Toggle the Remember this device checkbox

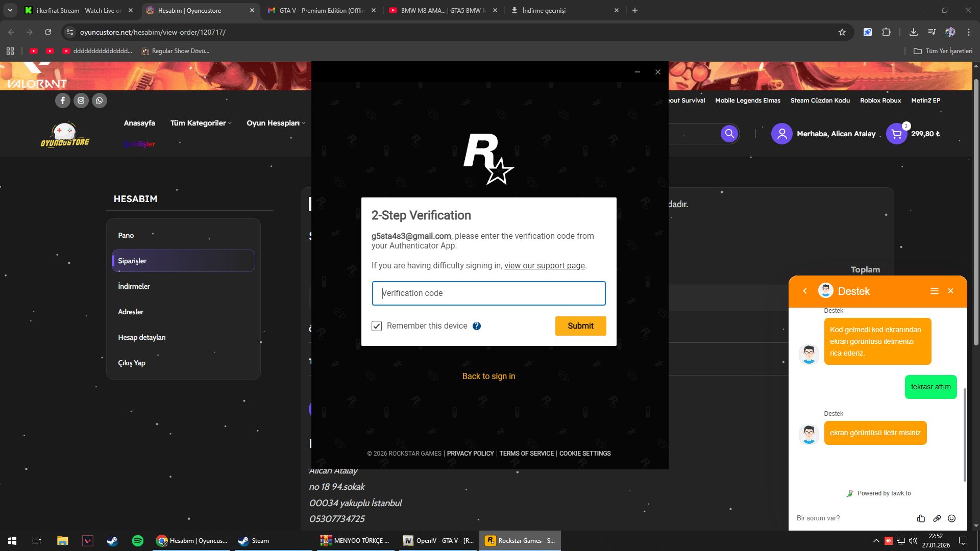click(377, 326)
